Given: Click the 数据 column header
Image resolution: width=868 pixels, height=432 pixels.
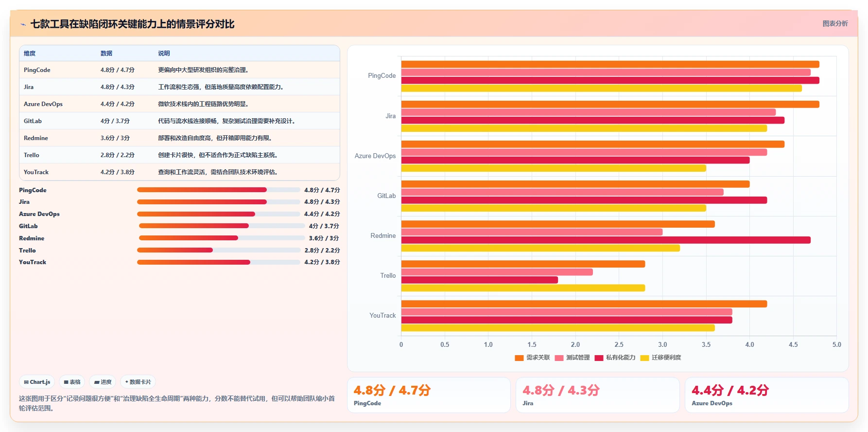Looking at the screenshot, I should pyautogui.click(x=106, y=54).
